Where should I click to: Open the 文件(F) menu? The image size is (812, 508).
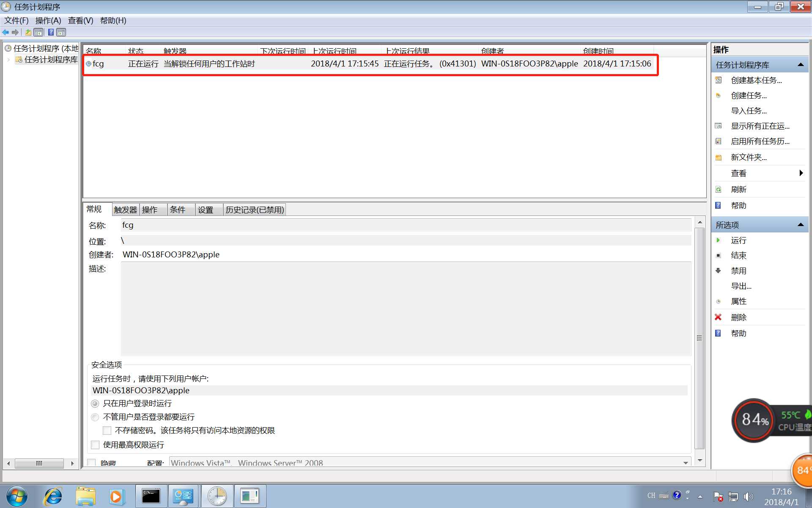pos(16,20)
